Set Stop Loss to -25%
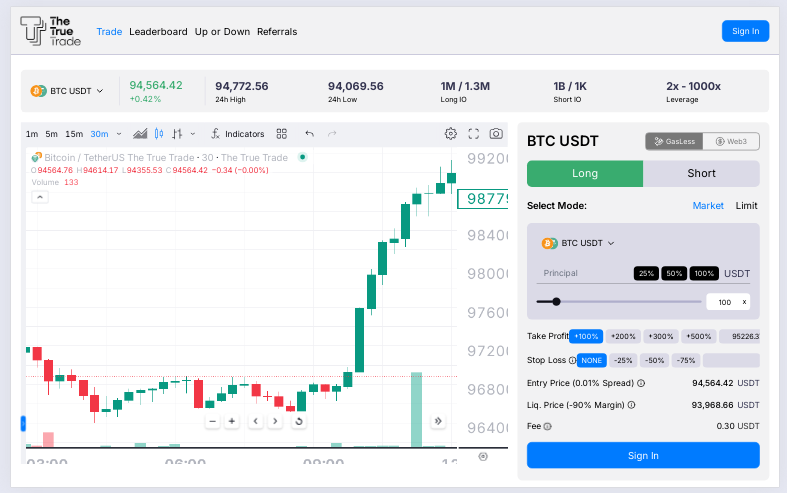Image resolution: width=787 pixels, height=493 pixels. pos(623,360)
